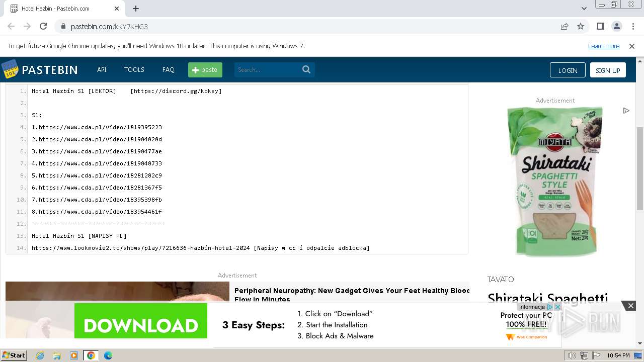Viewport: 644px width, 362px height.
Task: Open the LOGIN page
Action: pos(568,70)
